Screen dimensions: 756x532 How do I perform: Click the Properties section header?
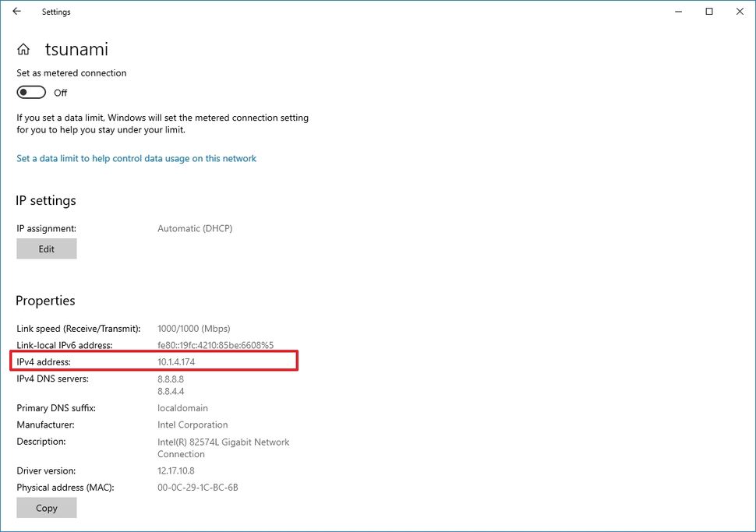(44, 301)
